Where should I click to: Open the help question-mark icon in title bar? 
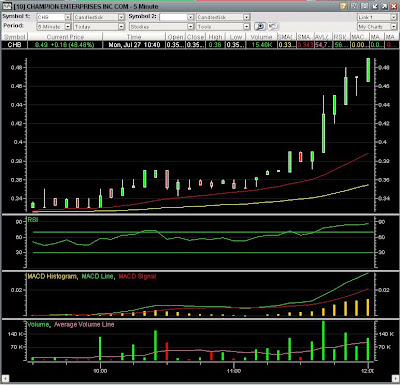point(344,6)
